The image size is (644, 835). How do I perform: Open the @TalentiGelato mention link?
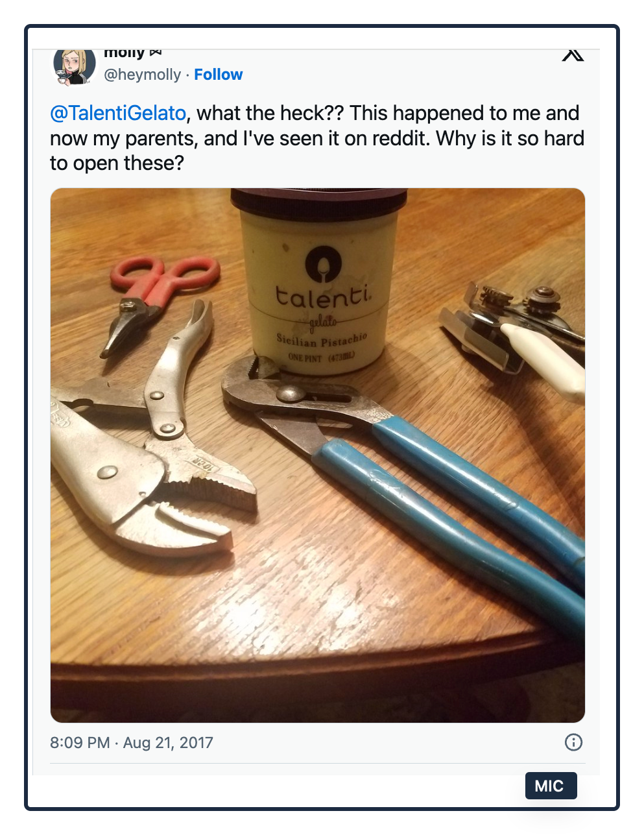(118, 114)
